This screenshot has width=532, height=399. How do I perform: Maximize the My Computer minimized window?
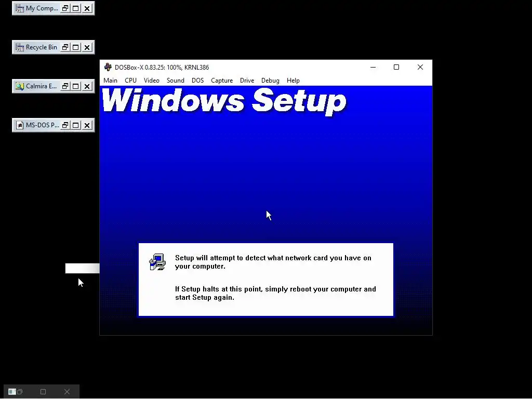(x=76, y=8)
